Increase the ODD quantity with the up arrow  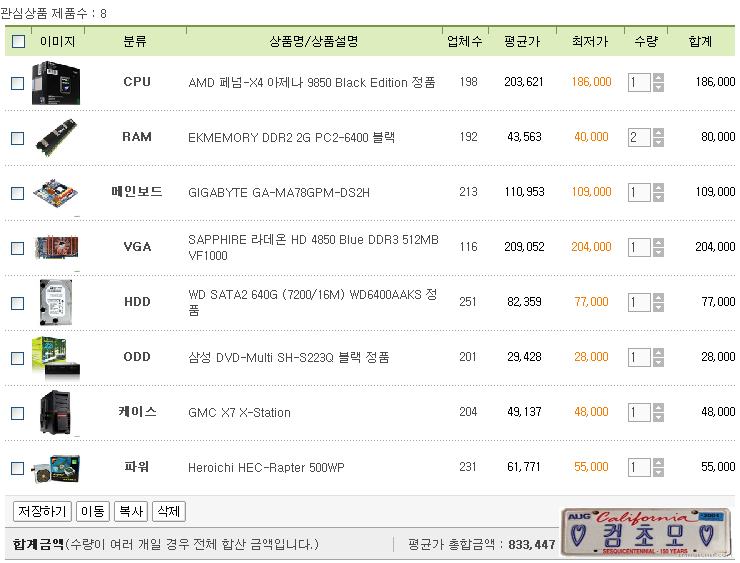[658, 353]
